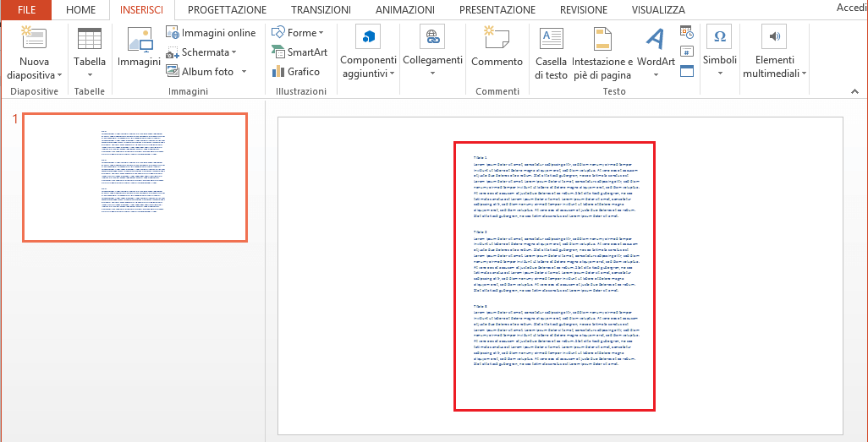Click the Simboli omega icon
Screen dimensions: 868x442
[720, 37]
